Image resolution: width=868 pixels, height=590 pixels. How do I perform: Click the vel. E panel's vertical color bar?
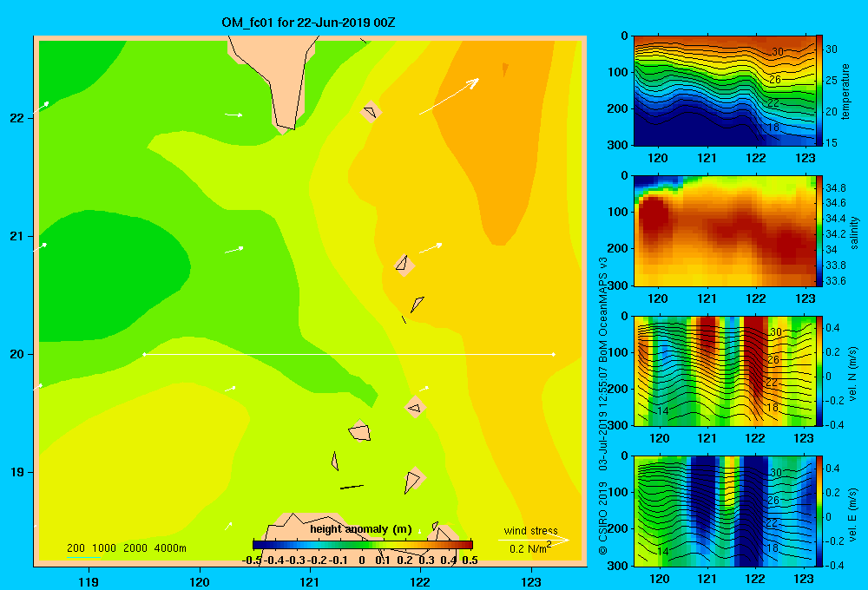tap(819, 511)
